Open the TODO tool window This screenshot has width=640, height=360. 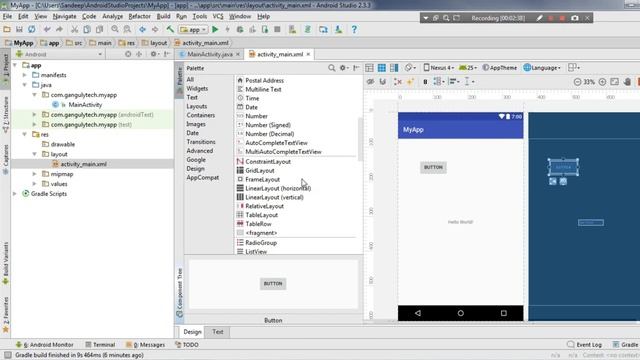point(187,344)
